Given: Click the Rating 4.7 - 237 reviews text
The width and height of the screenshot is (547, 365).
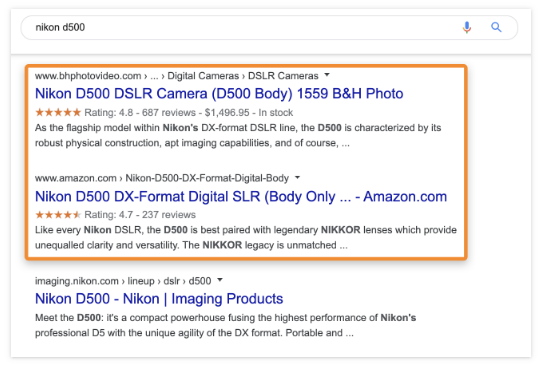Looking at the screenshot, I should [140, 215].
